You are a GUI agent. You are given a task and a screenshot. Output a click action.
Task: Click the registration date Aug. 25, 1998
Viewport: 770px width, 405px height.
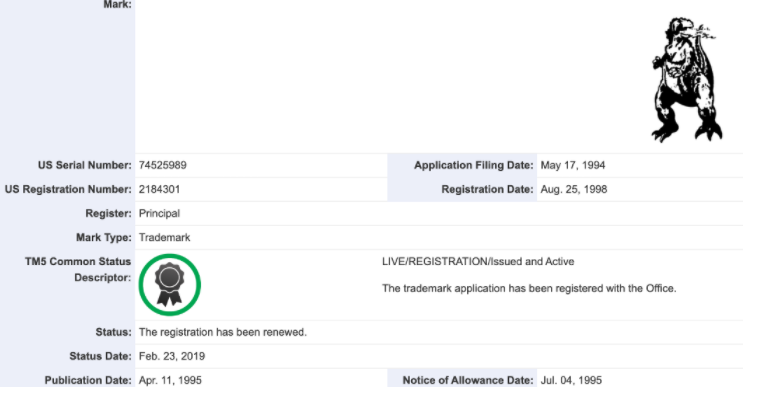tap(574, 189)
